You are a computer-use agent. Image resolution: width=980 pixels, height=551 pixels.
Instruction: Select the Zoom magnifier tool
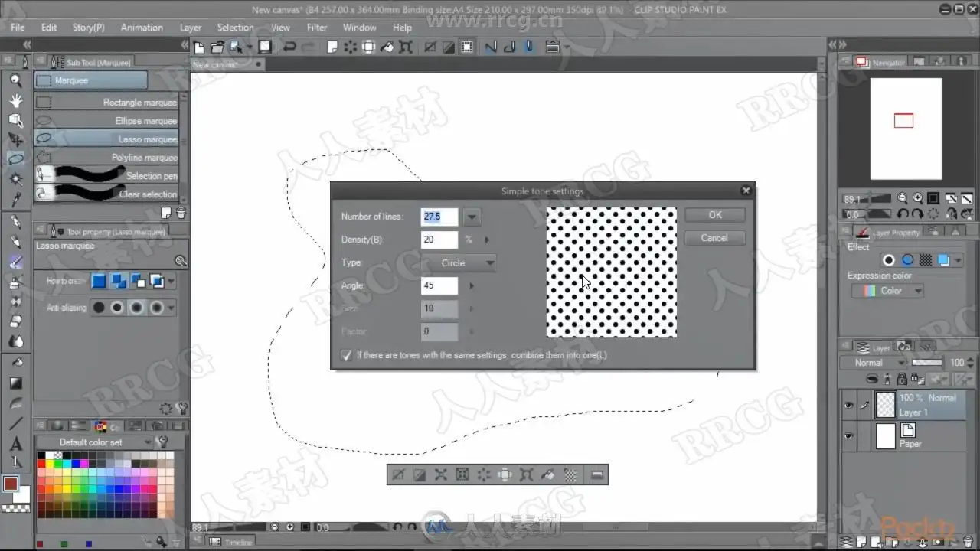(15, 80)
